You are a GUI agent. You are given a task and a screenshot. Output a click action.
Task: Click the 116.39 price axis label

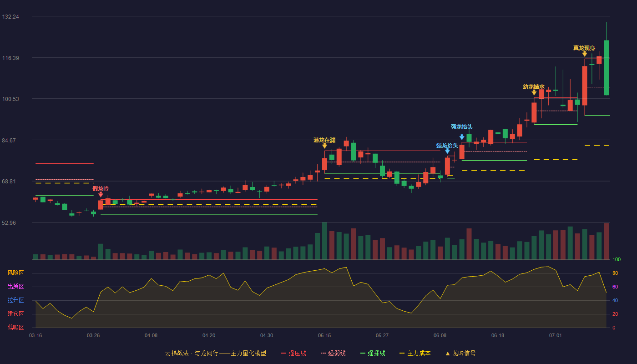tap(10, 58)
